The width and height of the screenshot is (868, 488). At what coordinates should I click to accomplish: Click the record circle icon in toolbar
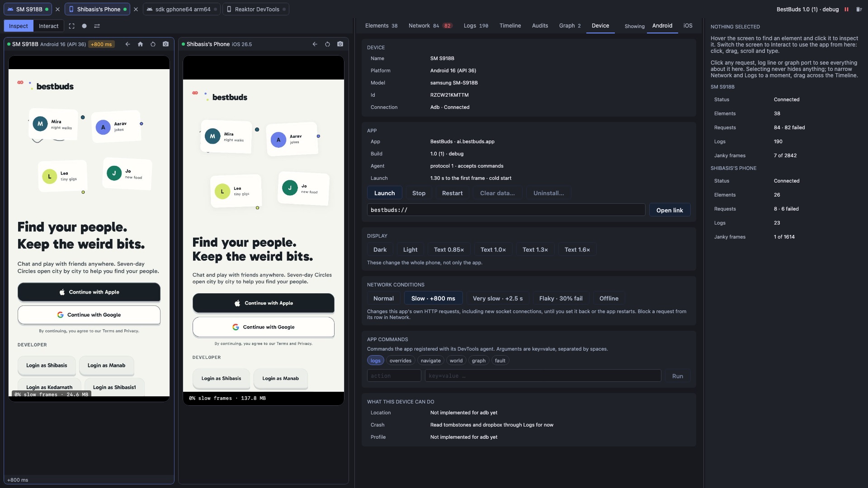(84, 26)
